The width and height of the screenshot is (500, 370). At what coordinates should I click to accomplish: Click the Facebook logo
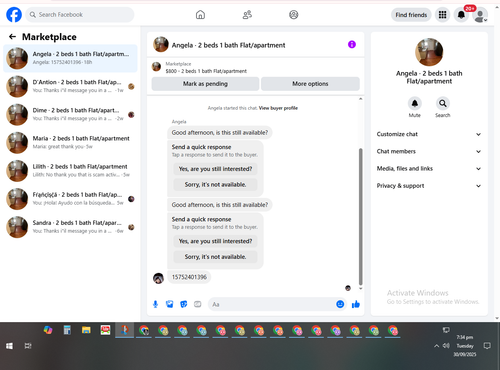14,15
